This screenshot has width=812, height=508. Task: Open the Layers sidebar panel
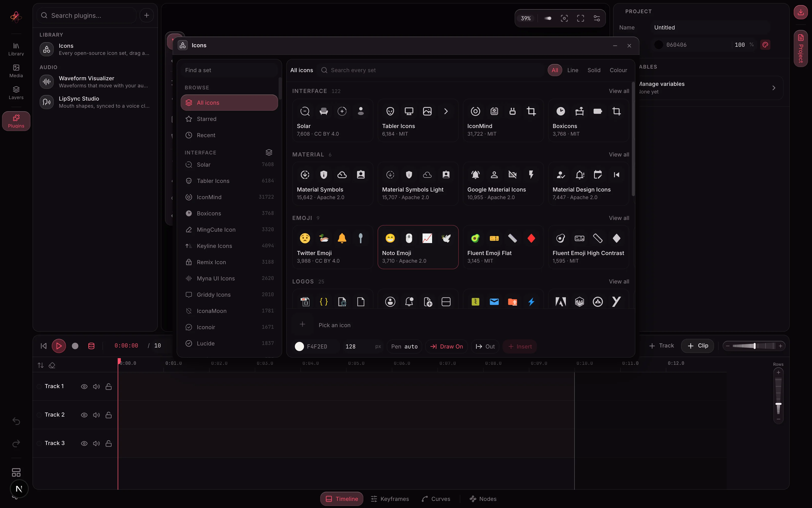[x=16, y=93]
